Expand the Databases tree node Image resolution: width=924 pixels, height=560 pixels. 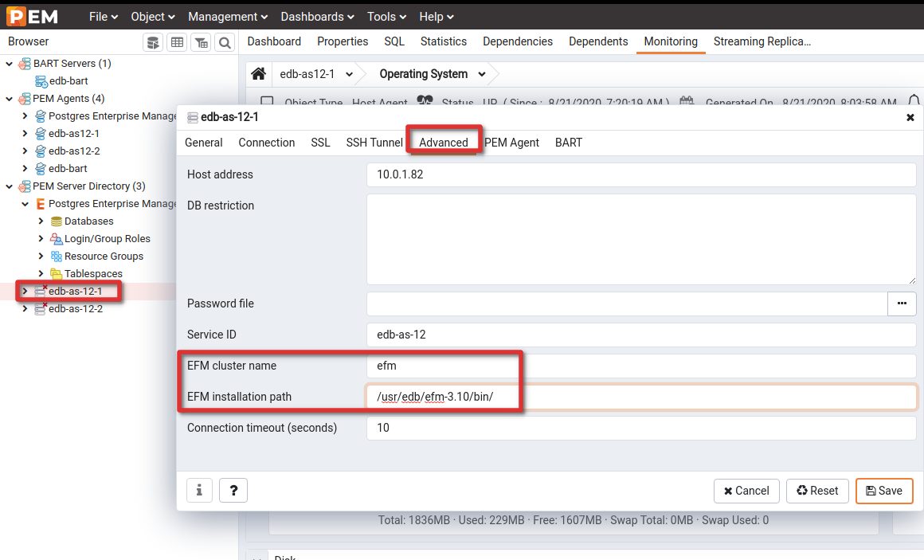click(x=41, y=221)
